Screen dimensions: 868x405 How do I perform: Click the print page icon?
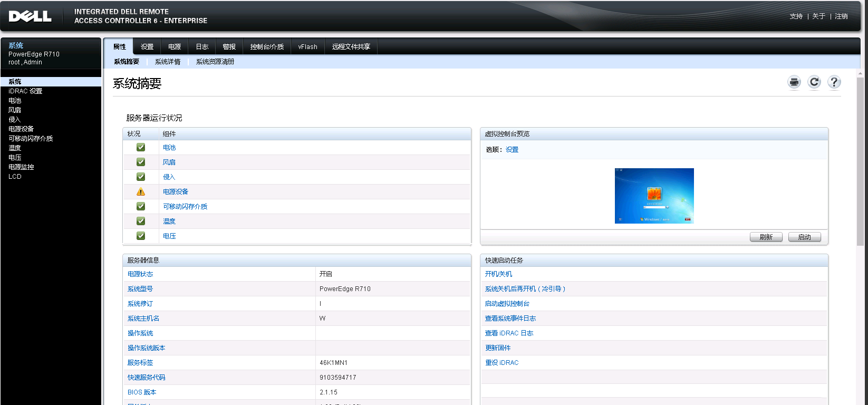(x=794, y=82)
